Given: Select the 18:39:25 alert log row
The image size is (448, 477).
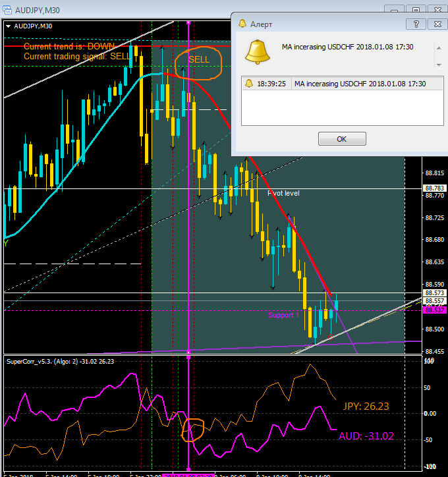Looking at the screenshot, I should click(x=343, y=84).
